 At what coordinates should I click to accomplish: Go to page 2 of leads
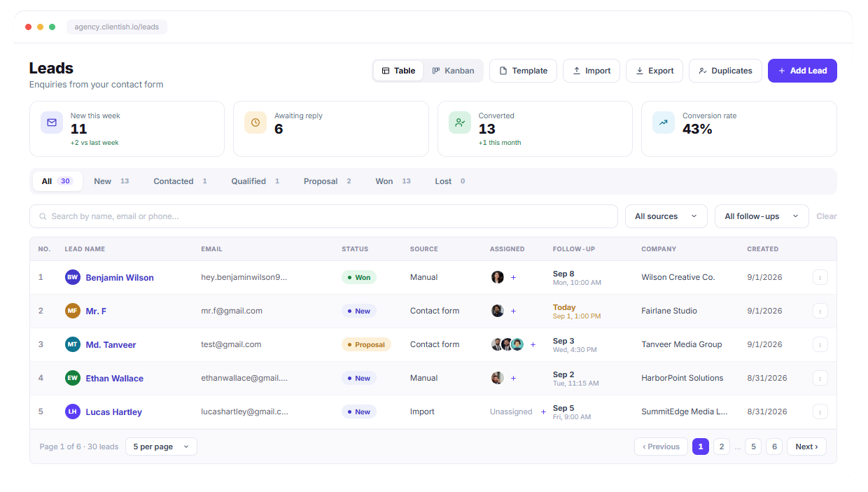point(722,447)
